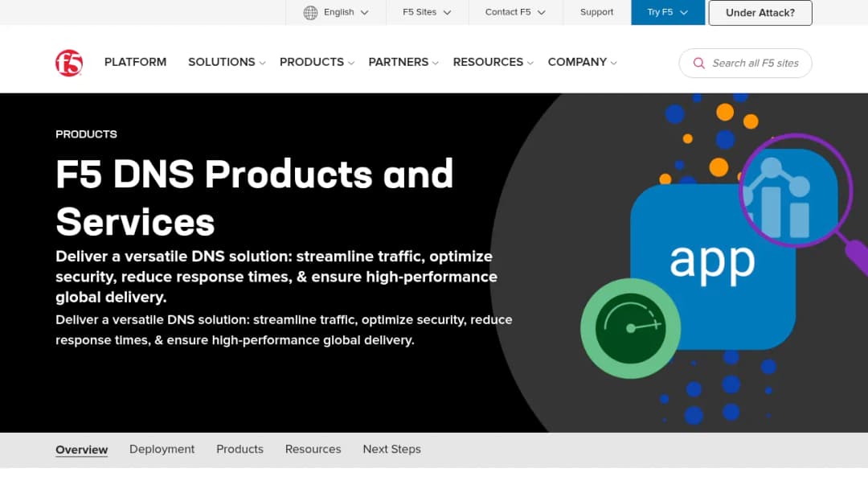Switch to the Resources tab
Image resolution: width=868 pixels, height=489 pixels.
point(313,449)
